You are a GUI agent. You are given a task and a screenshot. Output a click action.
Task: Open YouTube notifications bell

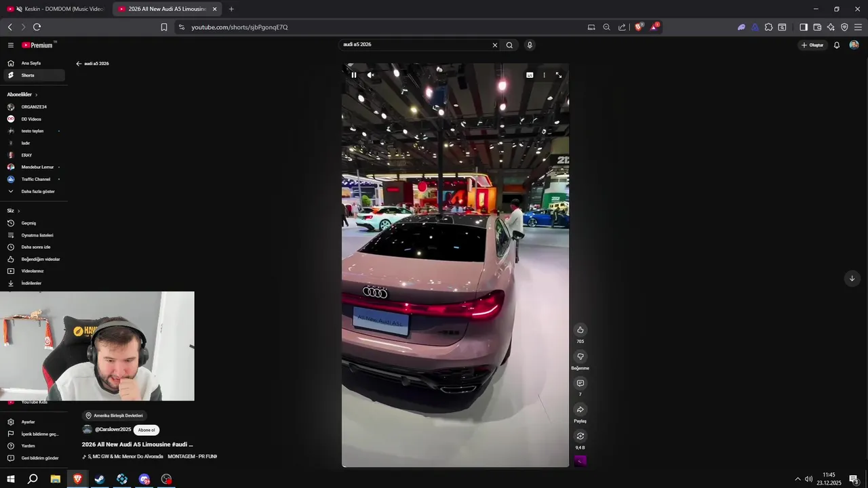tap(837, 45)
